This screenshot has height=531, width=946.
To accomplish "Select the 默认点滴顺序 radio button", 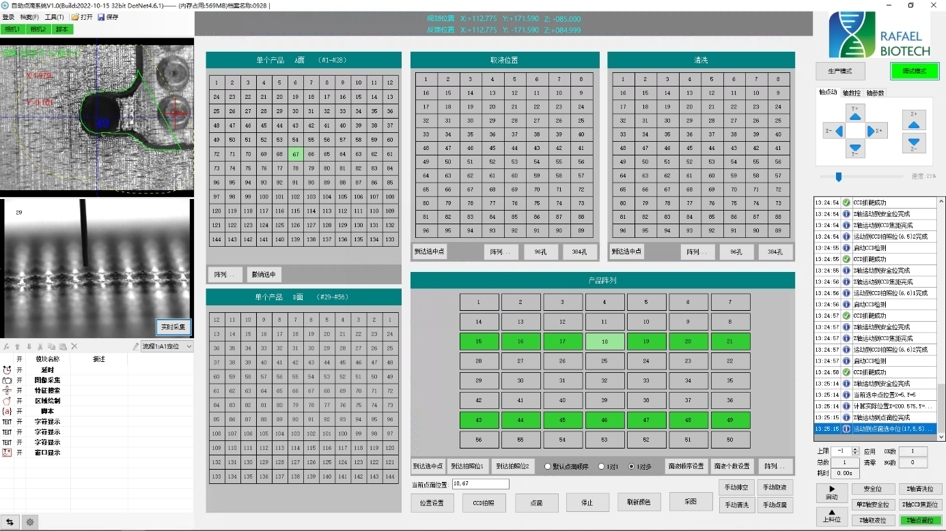I will [x=548, y=466].
